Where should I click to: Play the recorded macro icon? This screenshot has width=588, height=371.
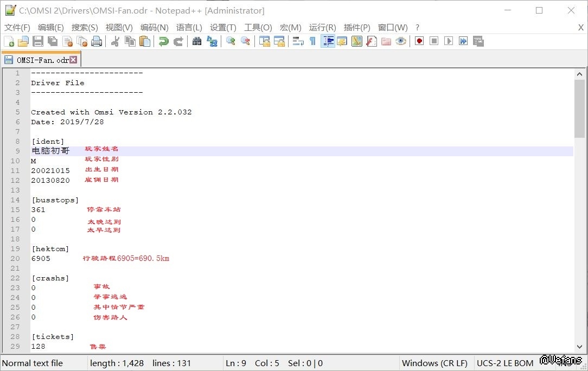[x=449, y=41]
